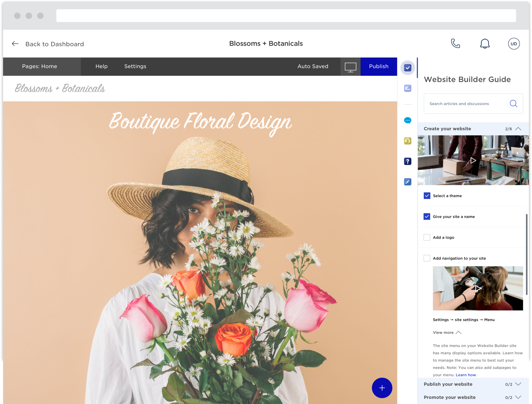The height and width of the screenshot is (404, 532).
Task: Open the Settings menu
Action: [x=135, y=66]
